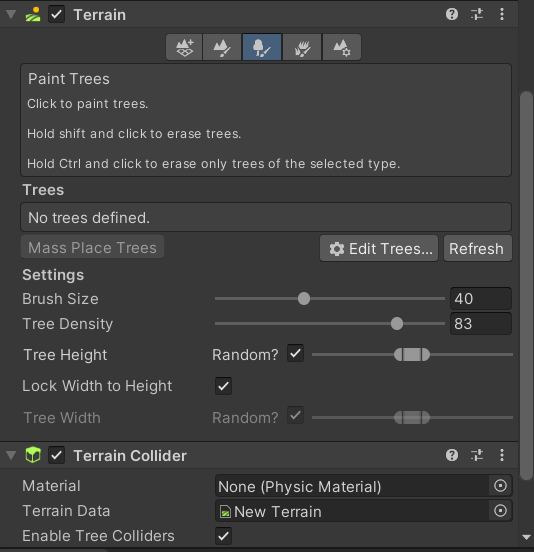Click the 'Terrain Collider' header title
The width and height of the screenshot is (534, 552).
point(130,456)
